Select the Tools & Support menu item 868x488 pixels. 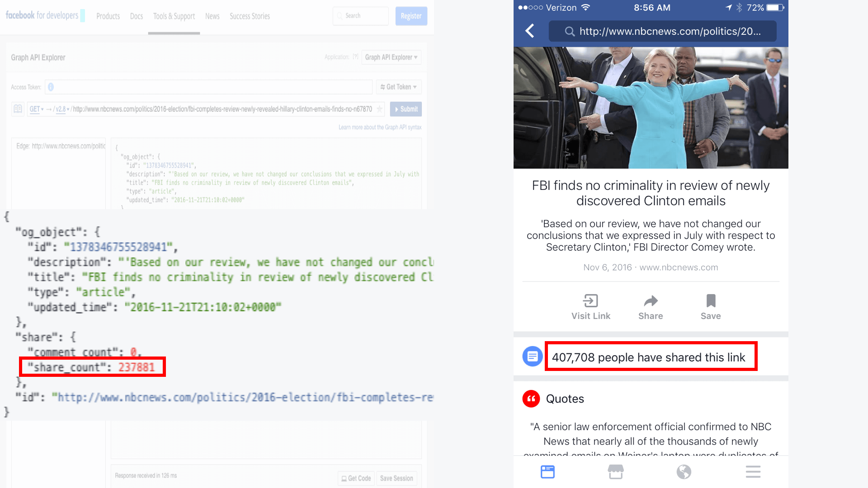tap(174, 16)
